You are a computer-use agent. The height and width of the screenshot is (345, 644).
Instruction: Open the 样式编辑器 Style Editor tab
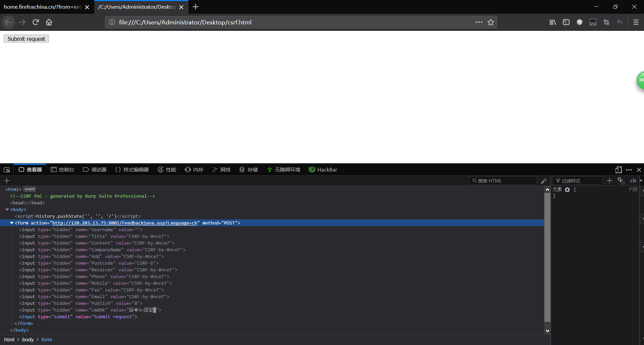point(132,170)
